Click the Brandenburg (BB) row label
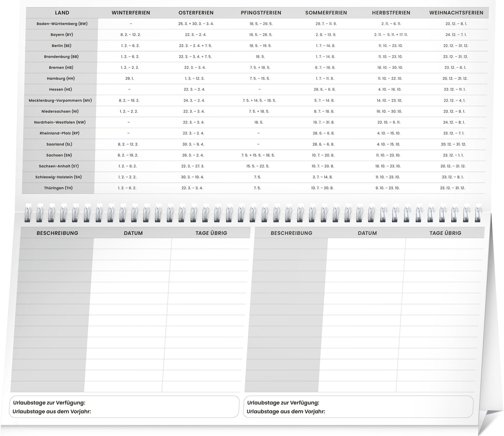 tap(61, 57)
